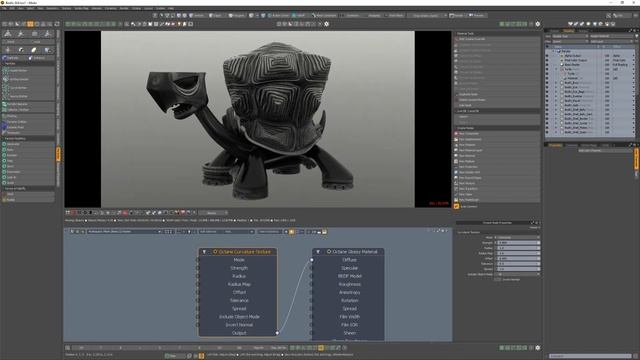This screenshot has height=360, width=640.
Task: Select the first large tool icon in the left panel
Action: coord(8,34)
